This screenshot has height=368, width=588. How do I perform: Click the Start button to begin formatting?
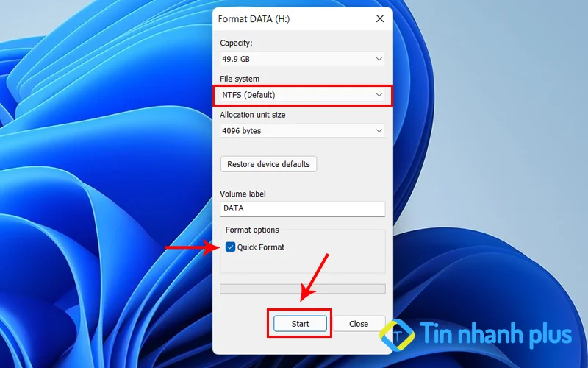click(x=300, y=324)
